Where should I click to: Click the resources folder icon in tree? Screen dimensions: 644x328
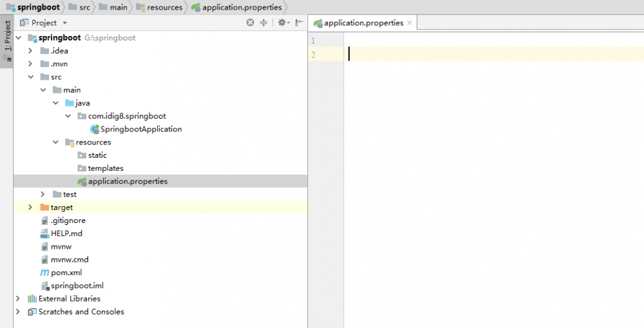tap(70, 142)
